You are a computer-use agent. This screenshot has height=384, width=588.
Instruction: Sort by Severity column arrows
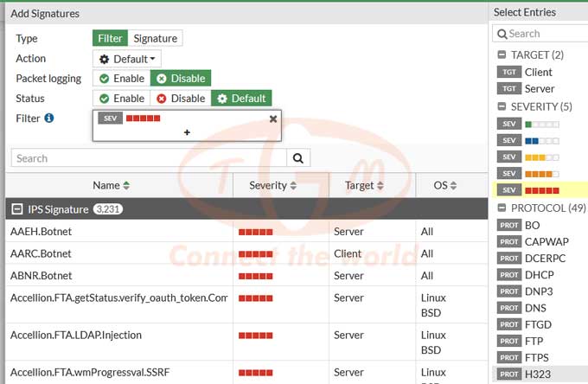click(x=293, y=186)
